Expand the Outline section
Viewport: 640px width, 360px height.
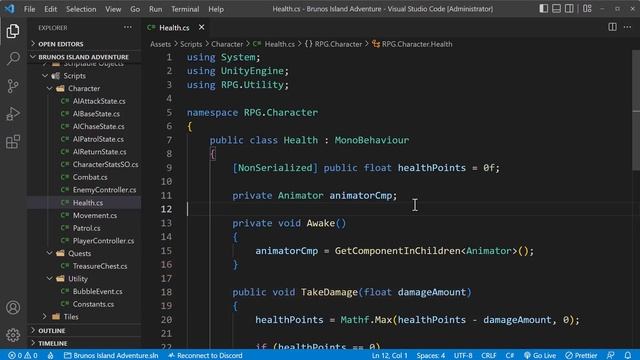(84, 330)
